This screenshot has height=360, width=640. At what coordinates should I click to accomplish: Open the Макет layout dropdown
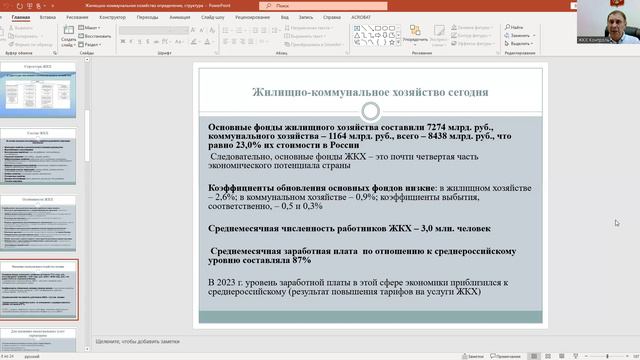pos(90,27)
